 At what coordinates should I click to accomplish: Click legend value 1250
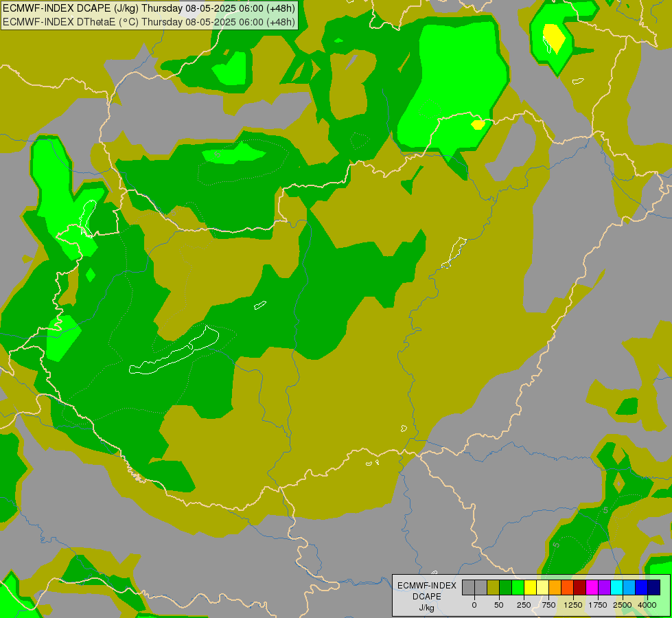[573, 605]
